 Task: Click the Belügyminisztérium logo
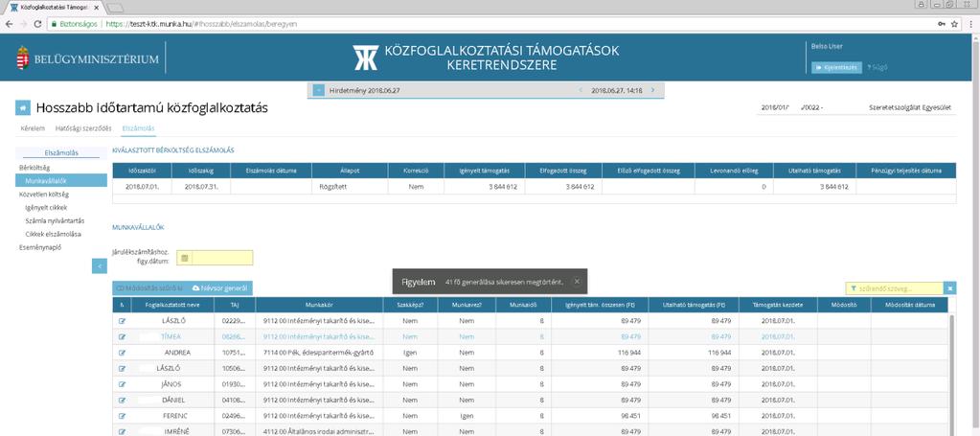point(87,58)
